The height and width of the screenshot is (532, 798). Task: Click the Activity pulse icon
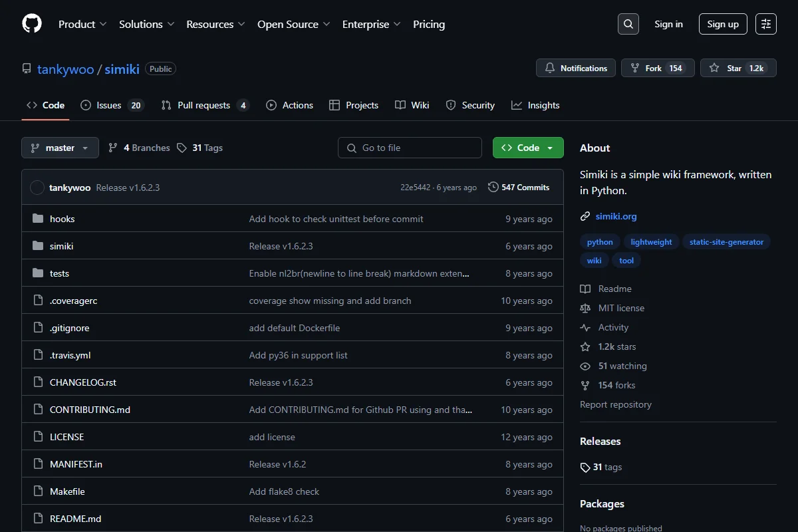point(585,327)
